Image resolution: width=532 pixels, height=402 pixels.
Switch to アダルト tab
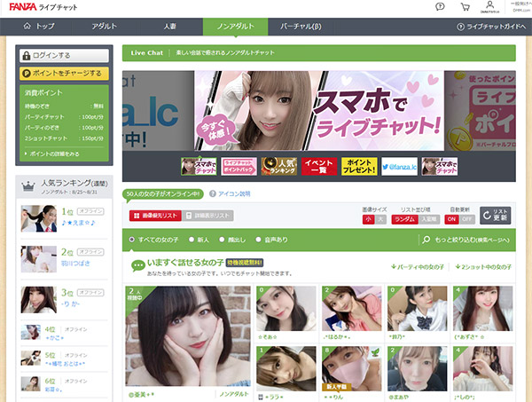tap(104, 27)
